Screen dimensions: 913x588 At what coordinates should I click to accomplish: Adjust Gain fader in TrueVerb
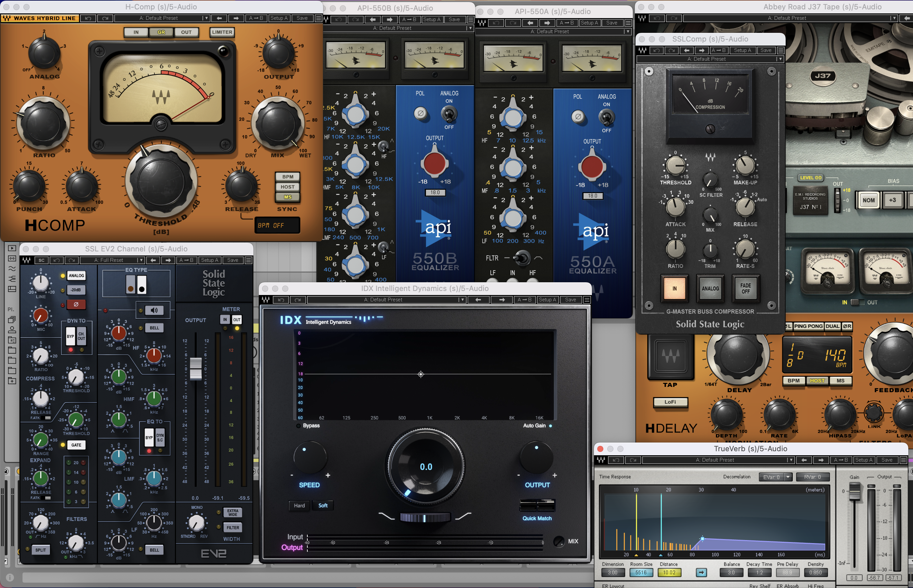pos(854,492)
